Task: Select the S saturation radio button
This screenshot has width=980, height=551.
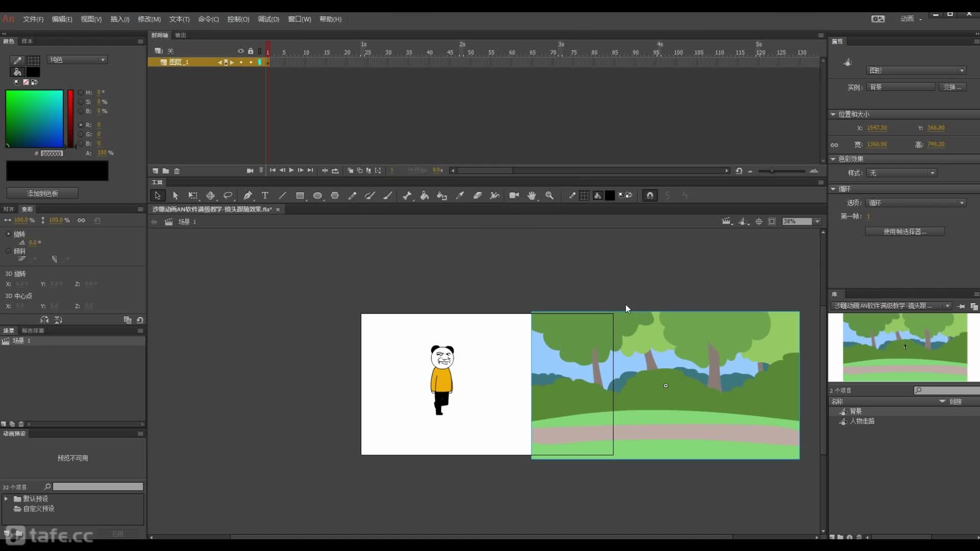Action: [x=81, y=102]
